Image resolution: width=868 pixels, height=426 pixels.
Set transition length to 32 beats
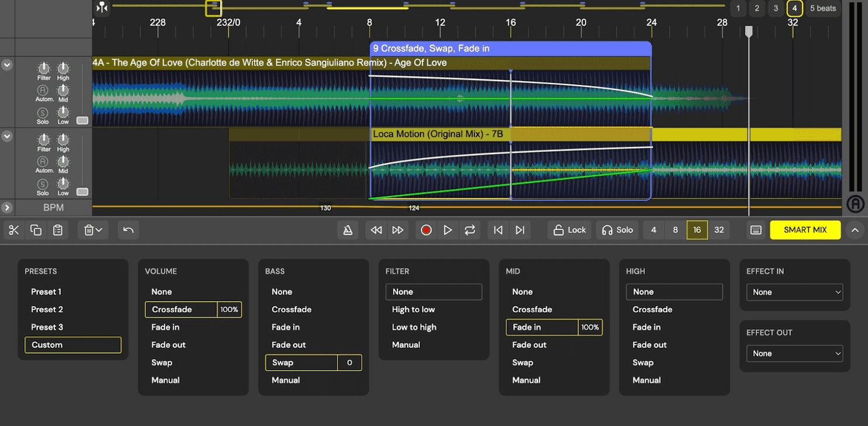719,230
